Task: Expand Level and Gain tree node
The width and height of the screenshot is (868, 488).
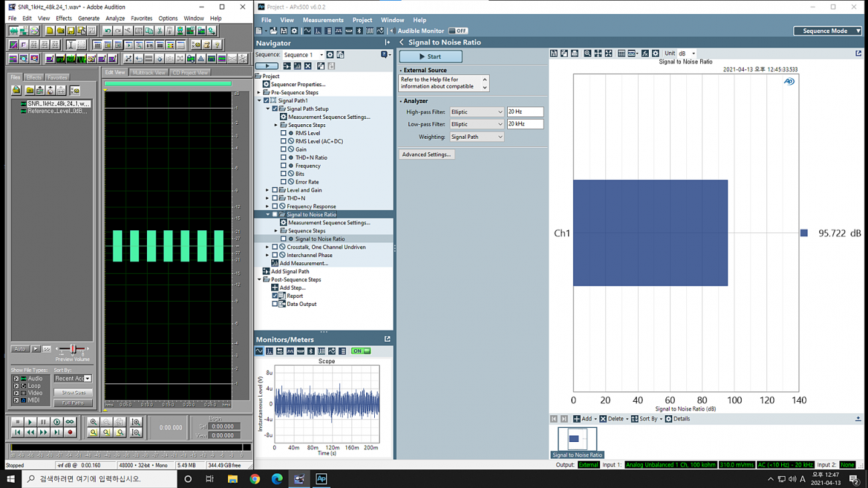Action: (267, 190)
